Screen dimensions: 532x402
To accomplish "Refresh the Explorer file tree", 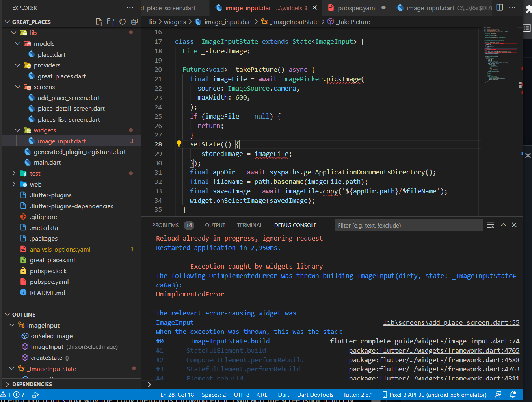I will point(123,22).
